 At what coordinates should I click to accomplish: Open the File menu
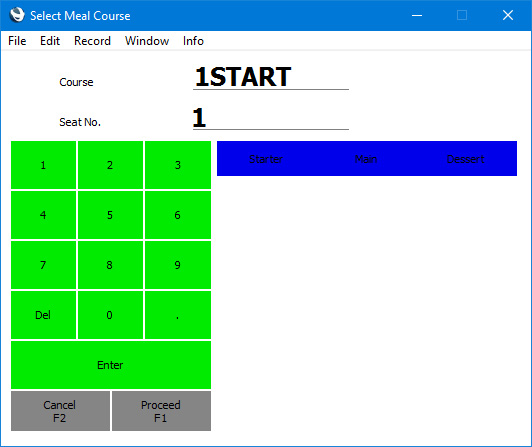point(17,41)
